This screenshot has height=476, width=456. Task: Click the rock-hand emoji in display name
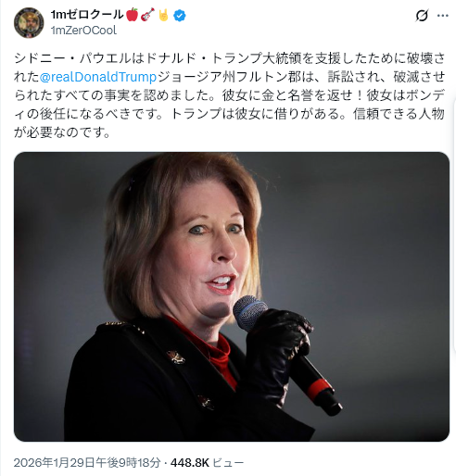(163, 15)
